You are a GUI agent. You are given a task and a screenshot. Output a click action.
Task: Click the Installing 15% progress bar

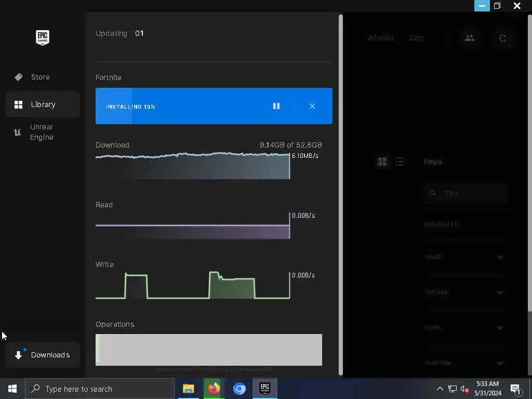[x=214, y=106]
